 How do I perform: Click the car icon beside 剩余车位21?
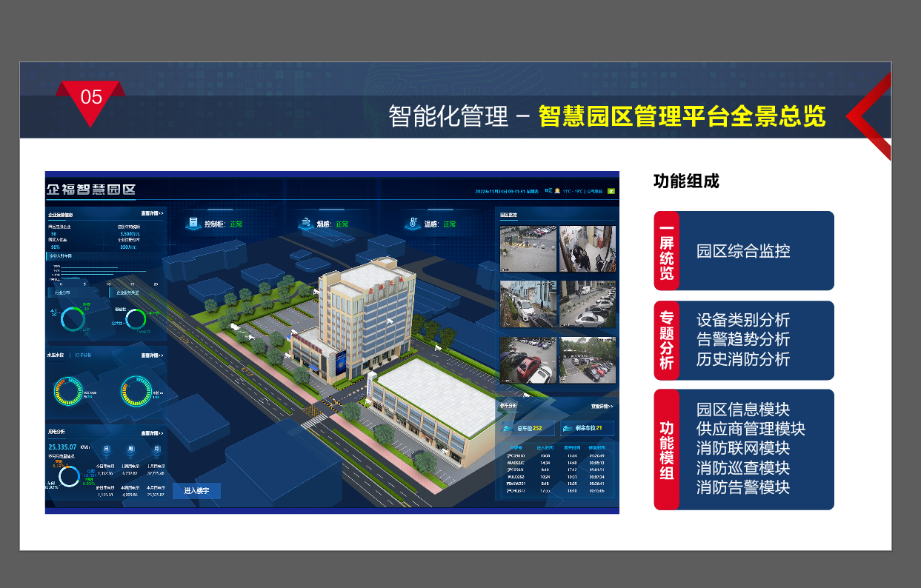[569, 428]
